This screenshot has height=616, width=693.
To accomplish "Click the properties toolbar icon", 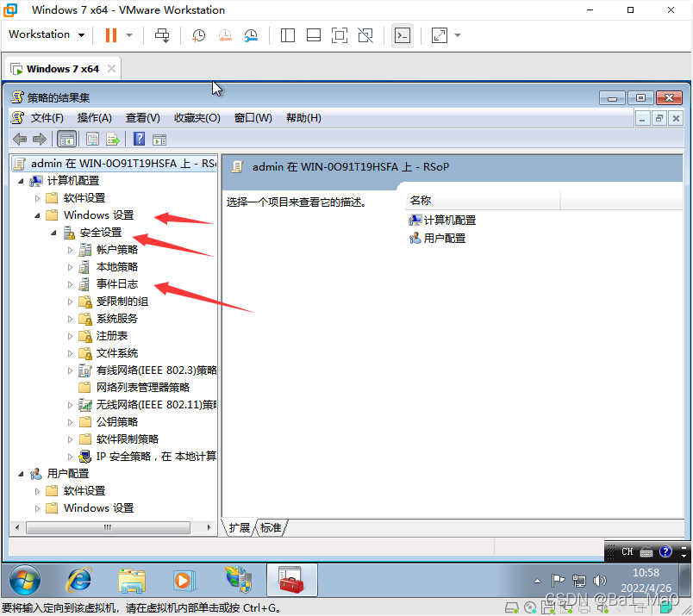I will [92, 140].
